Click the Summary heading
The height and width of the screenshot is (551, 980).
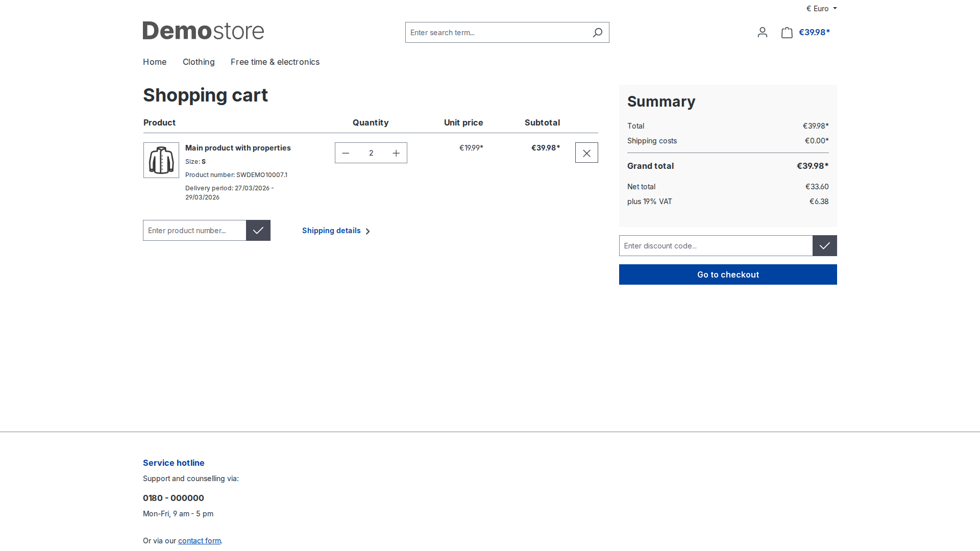(661, 102)
